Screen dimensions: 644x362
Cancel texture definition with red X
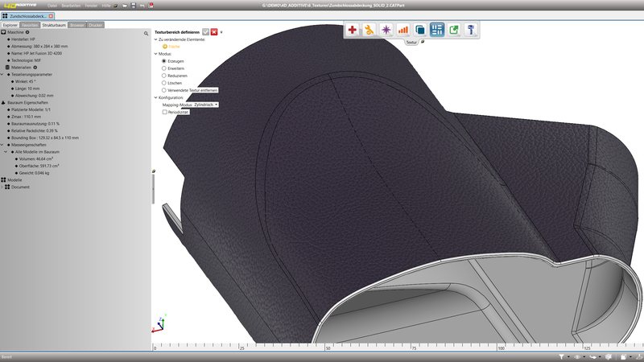click(214, 31)
